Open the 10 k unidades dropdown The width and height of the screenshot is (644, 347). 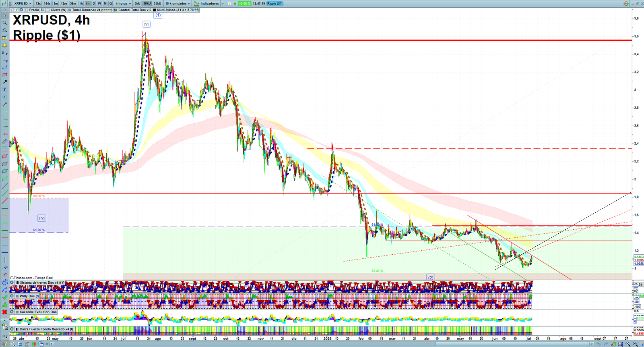click(x=178, y=4)
